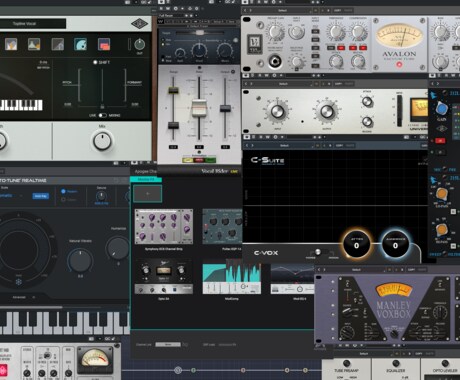Select the first effect icon in Topline Vocal
This screenshot has width=460, height=380.
(x=11, y=44)
